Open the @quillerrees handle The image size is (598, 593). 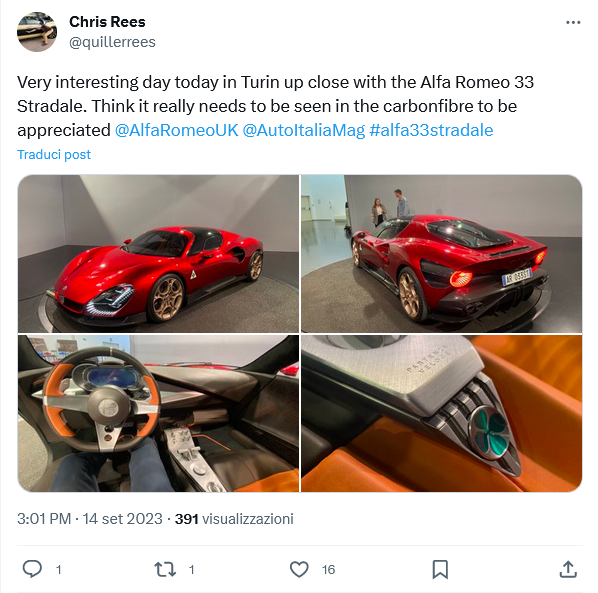[x=112, y=42]
